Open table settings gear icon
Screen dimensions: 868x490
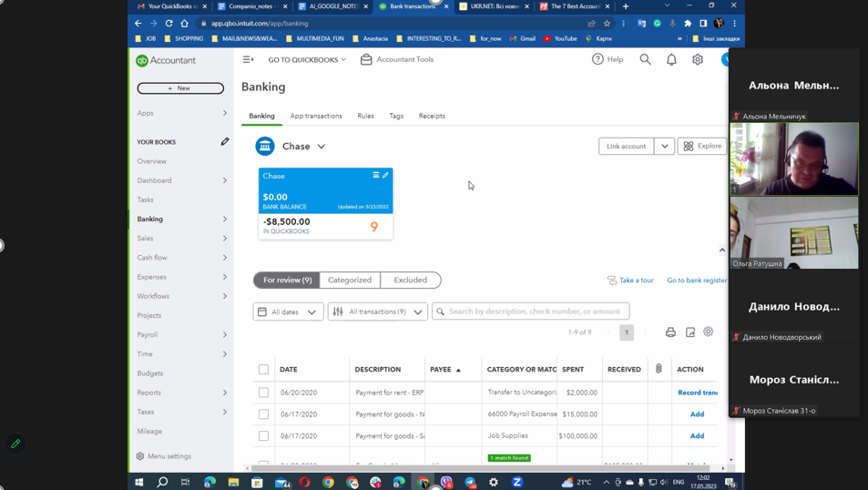pos(708,332)
